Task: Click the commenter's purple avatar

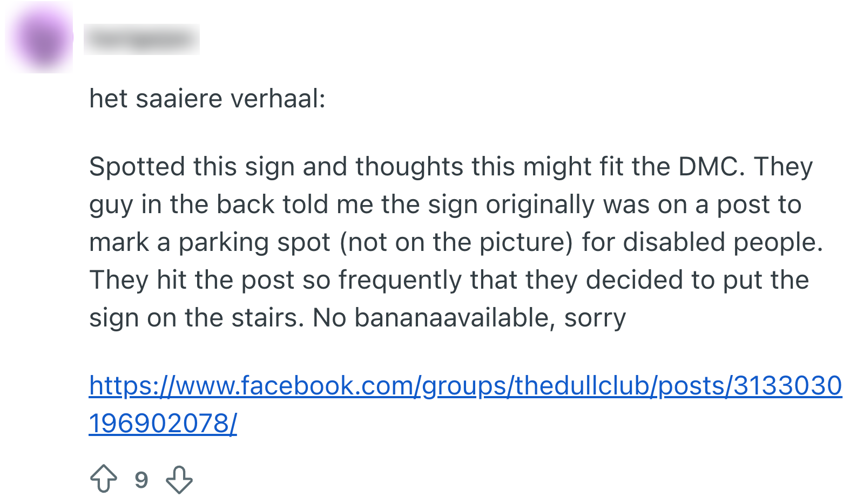Action: (41, 39)
